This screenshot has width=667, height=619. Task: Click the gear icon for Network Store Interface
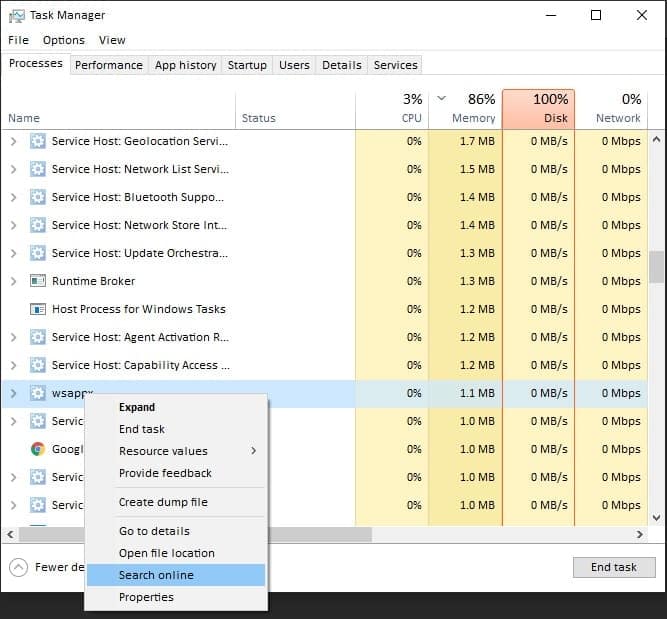[x=38, y=225]
